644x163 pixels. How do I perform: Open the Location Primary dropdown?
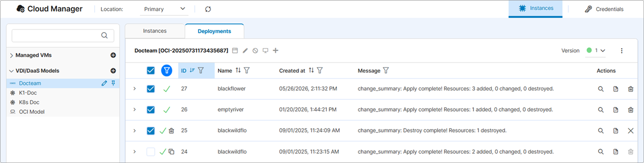[164, 9]
